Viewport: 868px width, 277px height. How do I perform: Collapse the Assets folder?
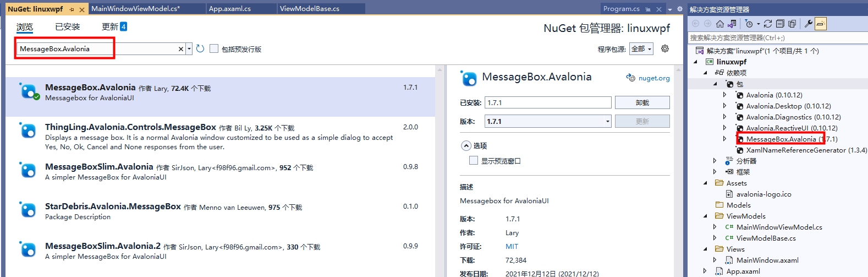(706, 183)
